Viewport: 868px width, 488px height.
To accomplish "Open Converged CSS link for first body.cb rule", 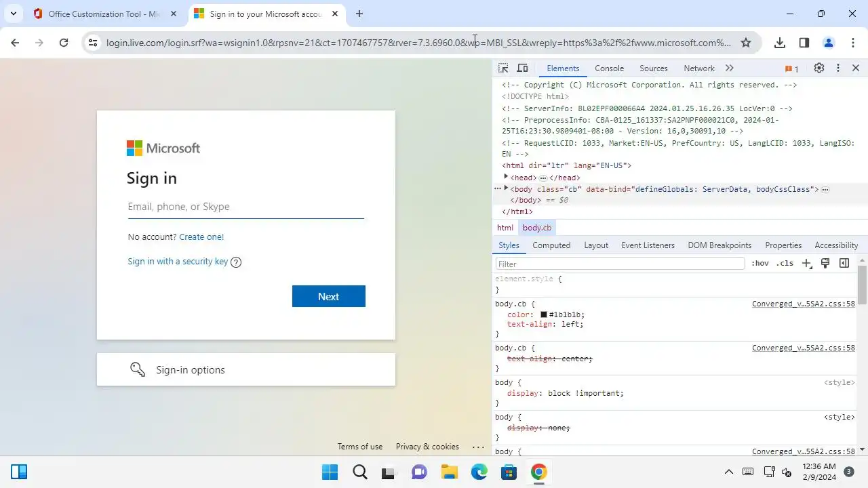I will click(804, 304).
